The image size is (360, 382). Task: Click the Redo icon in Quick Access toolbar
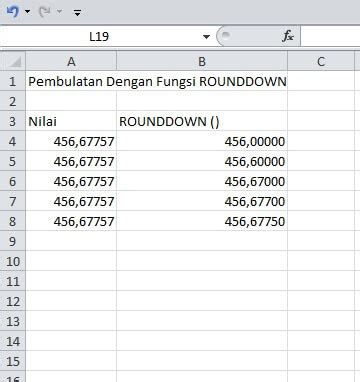(45, 12)
